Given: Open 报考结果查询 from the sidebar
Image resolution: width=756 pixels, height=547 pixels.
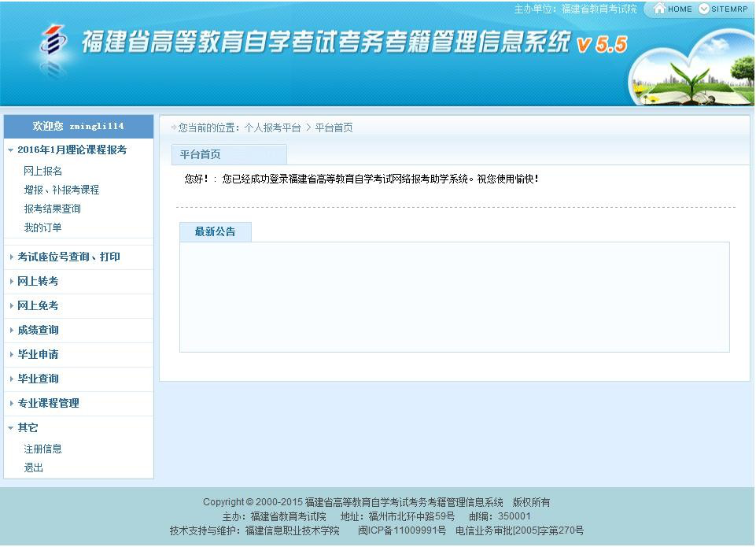Looking at the screenshot, I should pyautogui.click(x=54, y=209).
